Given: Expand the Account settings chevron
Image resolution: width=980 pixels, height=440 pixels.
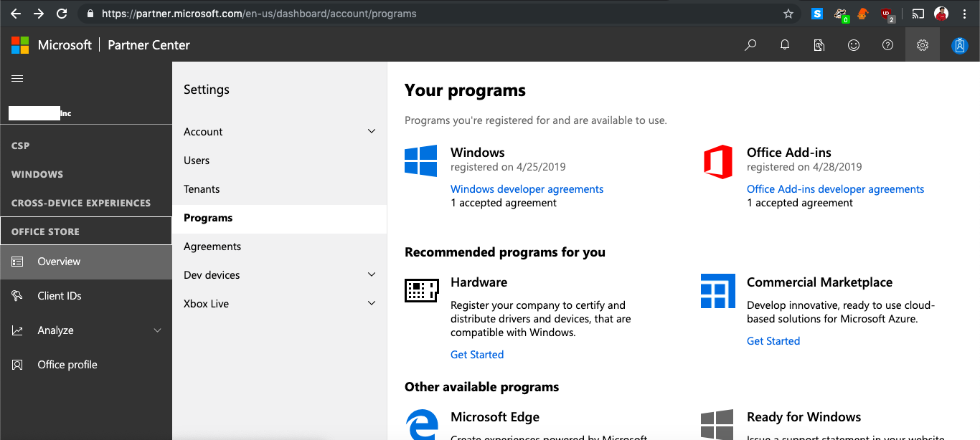Looking at the screenshot, I should coord(372,131).
